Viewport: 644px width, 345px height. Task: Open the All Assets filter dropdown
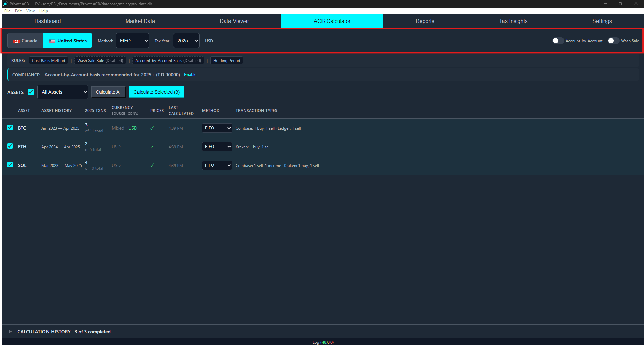[x=63, y=92]
